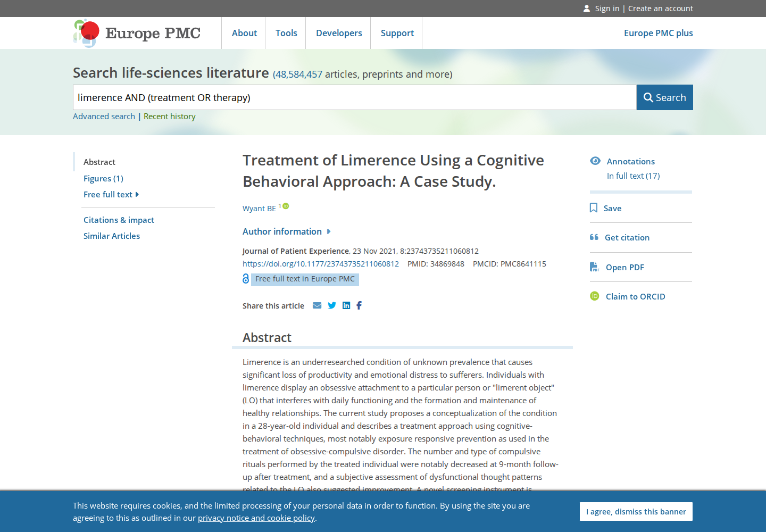Share article via email icon

click(317, 305)
